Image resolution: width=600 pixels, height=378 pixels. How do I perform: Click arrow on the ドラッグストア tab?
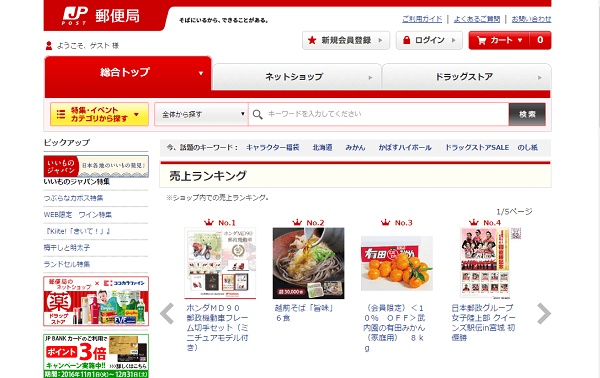[540, 77]
